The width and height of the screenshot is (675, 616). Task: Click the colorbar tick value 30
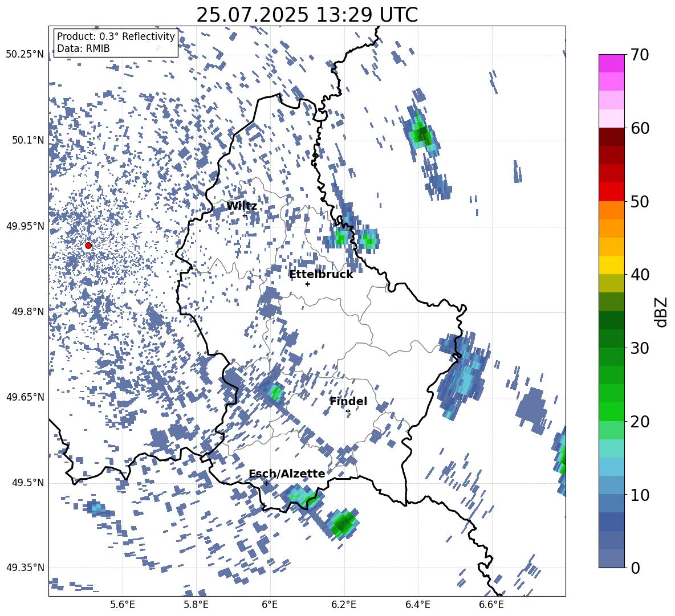click(x=640, y=348)
